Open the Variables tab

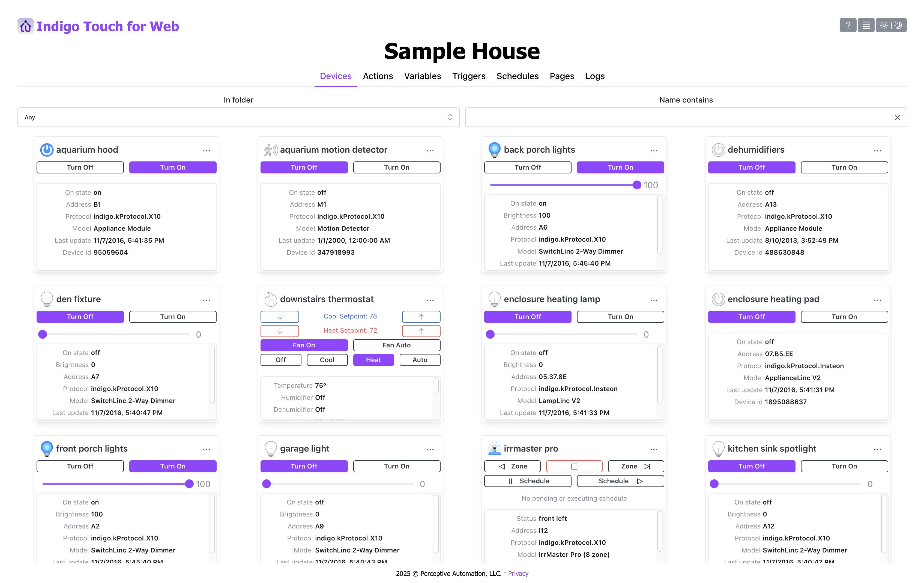coord(423,76)
